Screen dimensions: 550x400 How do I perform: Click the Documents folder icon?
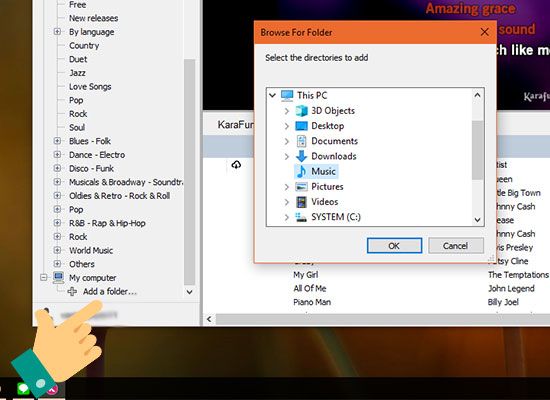click(301, 141)
